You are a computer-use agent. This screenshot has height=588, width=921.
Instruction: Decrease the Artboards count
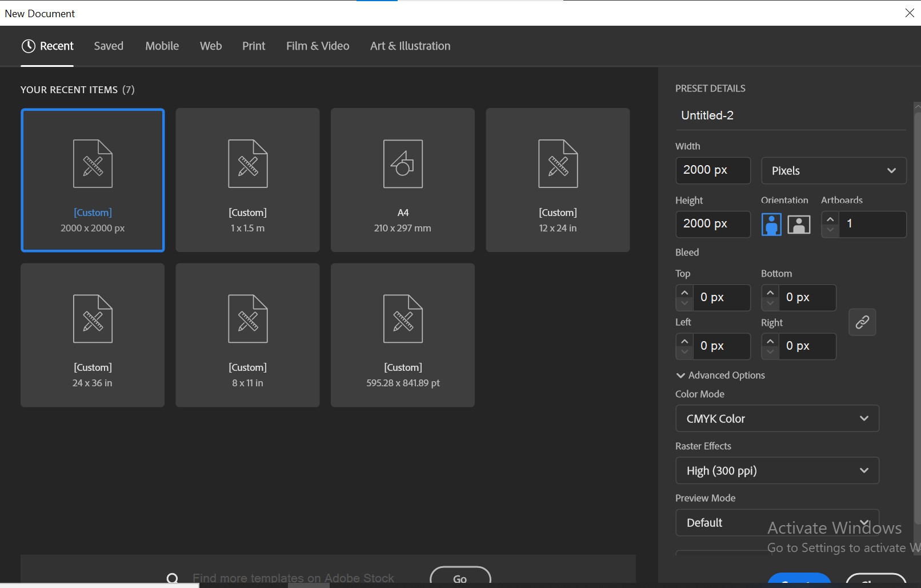[830, 230]
